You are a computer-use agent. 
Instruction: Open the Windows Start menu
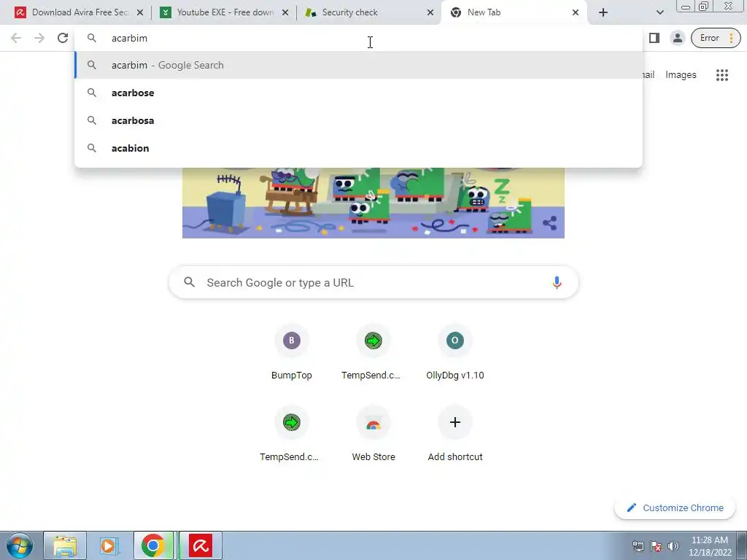click(x=20, y=545)
